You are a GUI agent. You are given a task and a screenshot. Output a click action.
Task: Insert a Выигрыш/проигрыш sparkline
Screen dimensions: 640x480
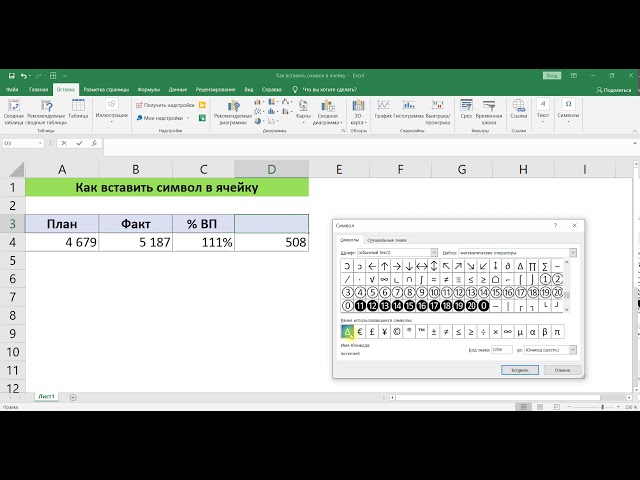coord(438,112)
